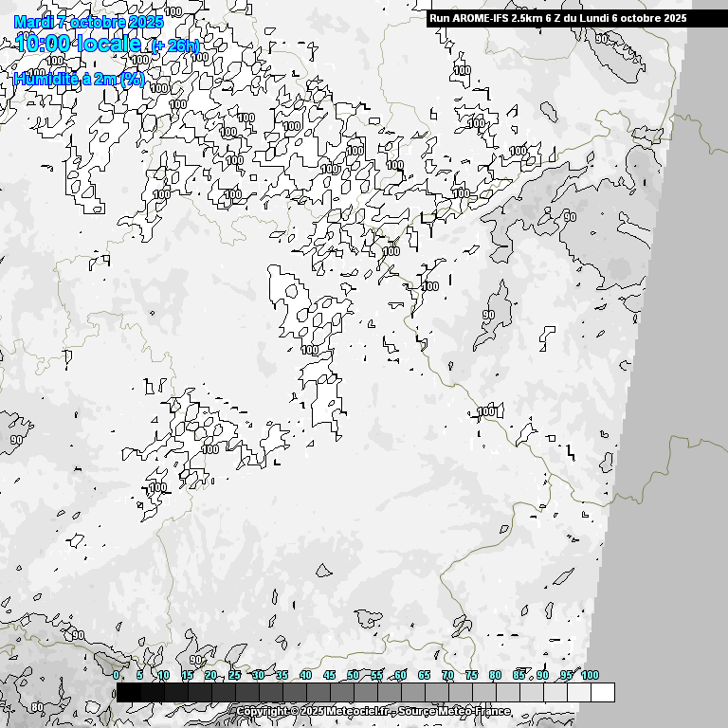The image size is (728, 728).
Task: Click the 95% legend swatch
Action: click(578, 693)
